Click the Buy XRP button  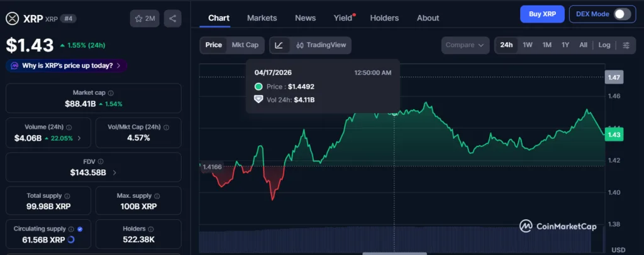tap(542, 14)
